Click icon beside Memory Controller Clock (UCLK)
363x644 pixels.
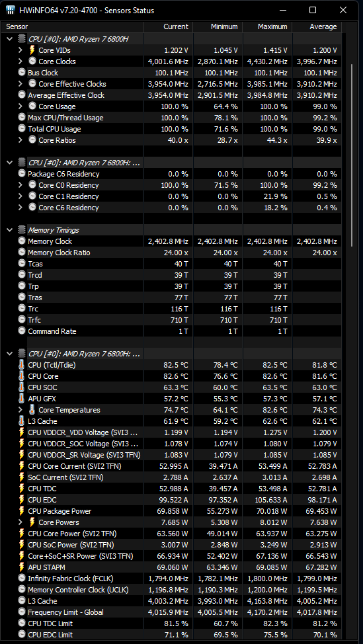click(x=22, y=590)
